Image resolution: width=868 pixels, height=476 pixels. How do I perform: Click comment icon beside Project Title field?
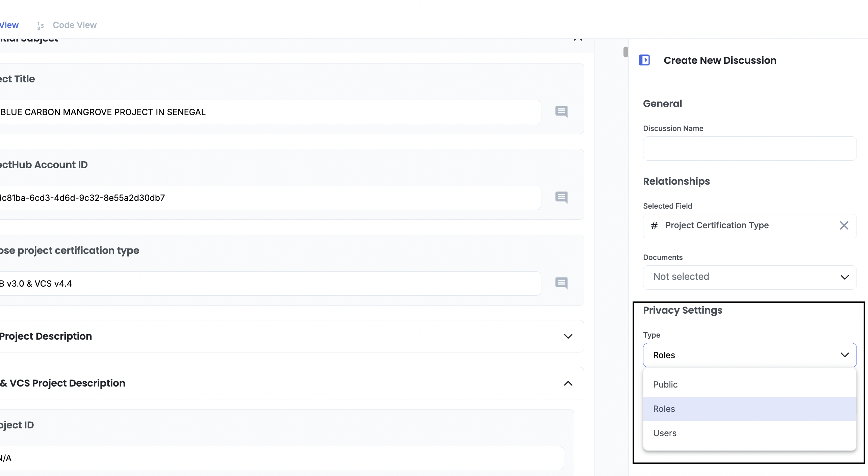tap(561, 112)
